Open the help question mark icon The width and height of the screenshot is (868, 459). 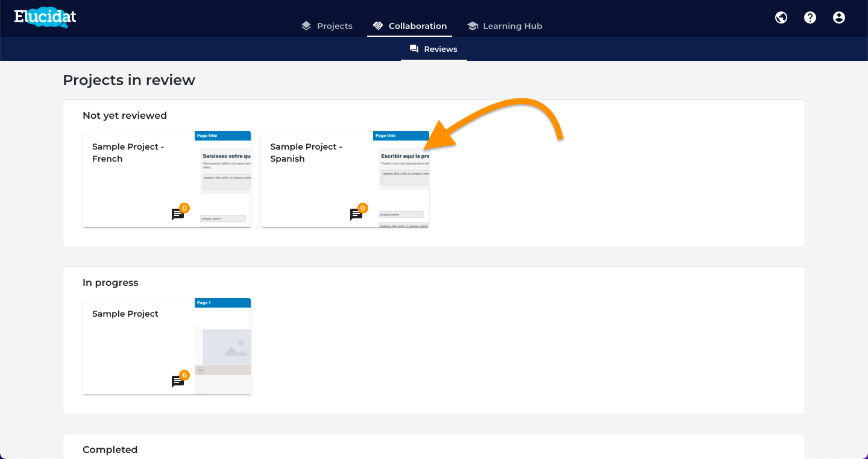pyautogui.click(x=810, y=17)
